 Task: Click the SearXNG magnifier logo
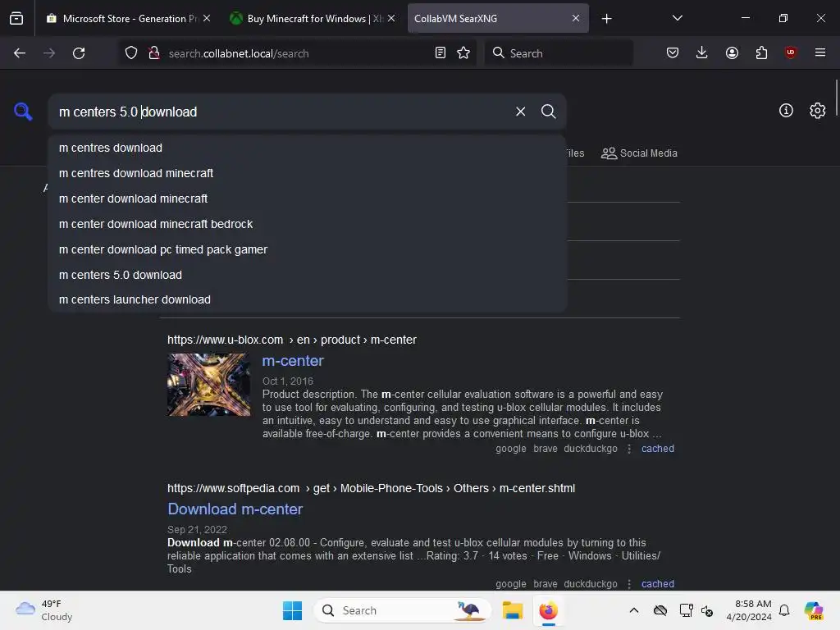(x=23, y=112)
